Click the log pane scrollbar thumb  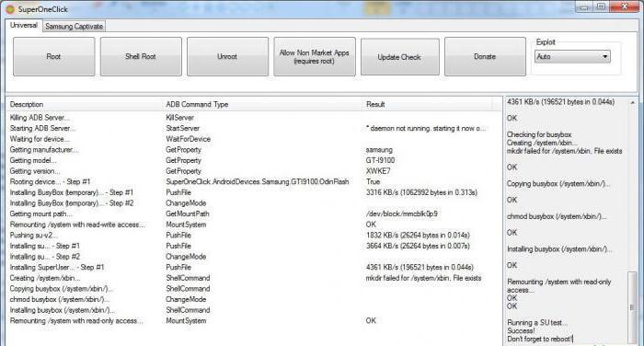(633, 306)
